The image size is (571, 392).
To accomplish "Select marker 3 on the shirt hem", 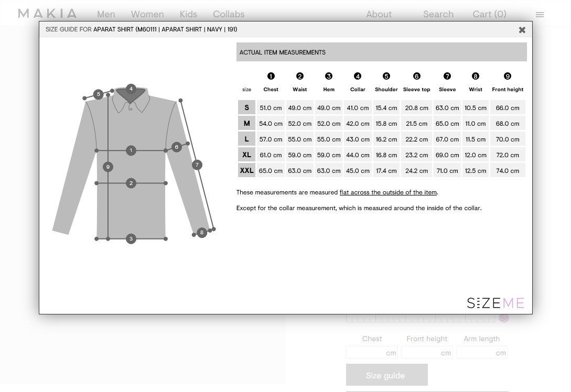I will (x=131, y=239).
